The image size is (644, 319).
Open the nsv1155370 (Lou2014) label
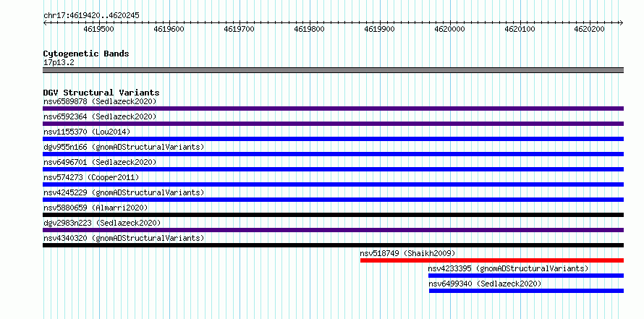(87, 132)
